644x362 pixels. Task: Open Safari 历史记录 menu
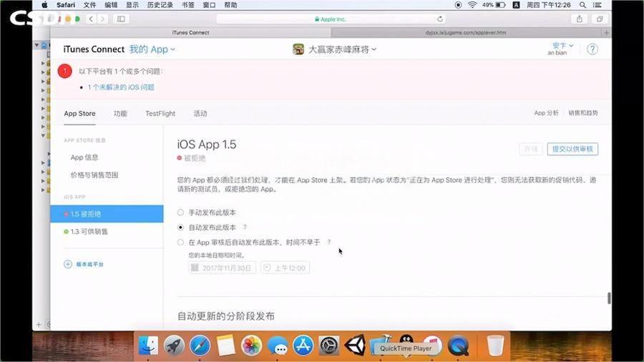pos(160,5)
